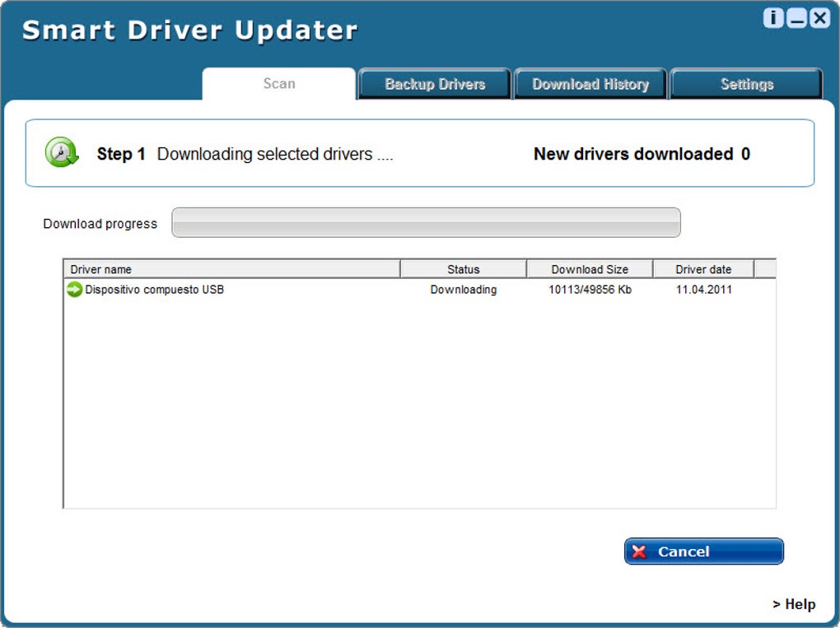Click the red X icon on Cancel
The image size is (840, 628).
[639, 551]
